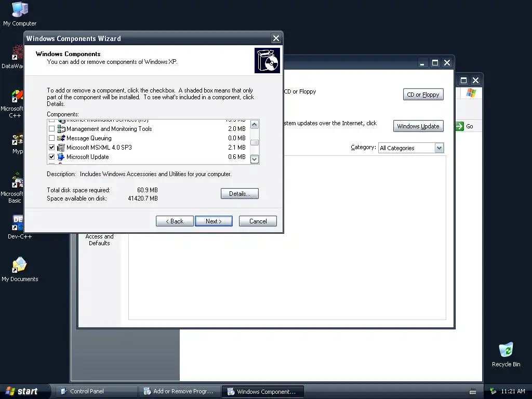Click the 2.1 MB size value
532x399 pixels.
pyautogui.click(x=237, y=148)
